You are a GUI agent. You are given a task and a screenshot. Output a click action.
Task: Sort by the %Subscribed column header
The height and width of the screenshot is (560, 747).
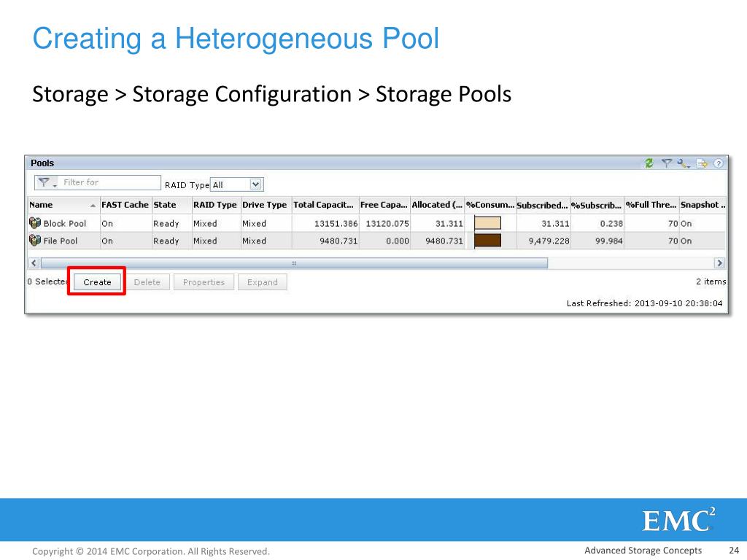[597, 205]
